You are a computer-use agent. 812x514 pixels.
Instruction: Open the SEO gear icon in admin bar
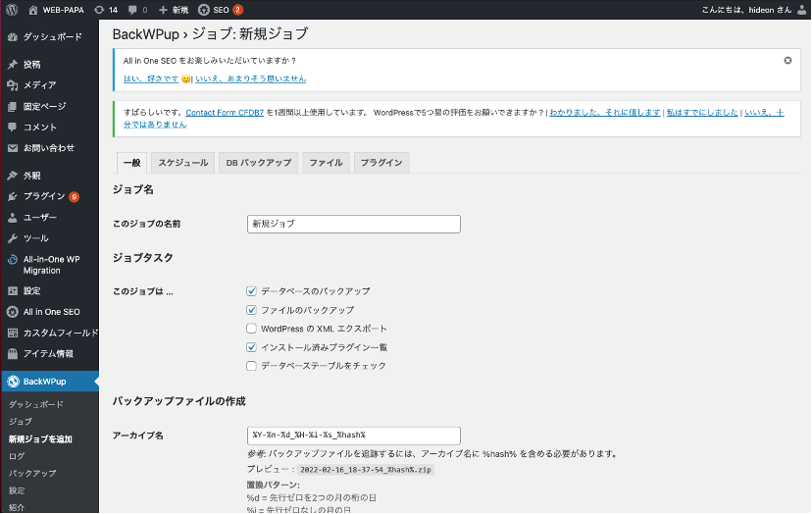point(204,9)
